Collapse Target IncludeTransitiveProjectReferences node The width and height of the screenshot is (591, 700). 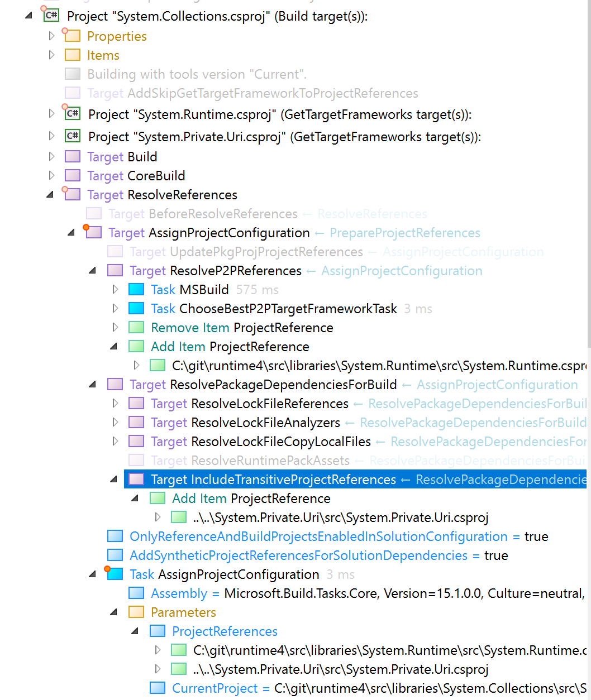[114, 480]
